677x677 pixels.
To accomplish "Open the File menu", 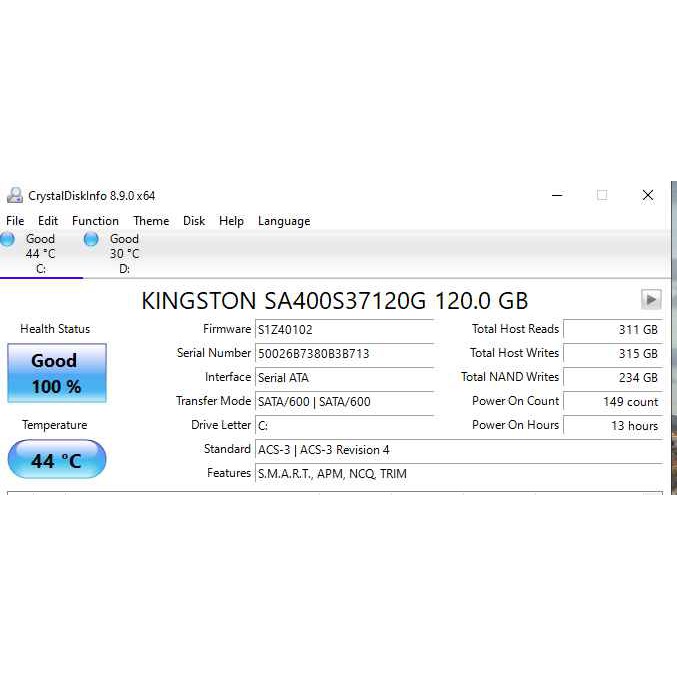I will [x=15, y=221].
